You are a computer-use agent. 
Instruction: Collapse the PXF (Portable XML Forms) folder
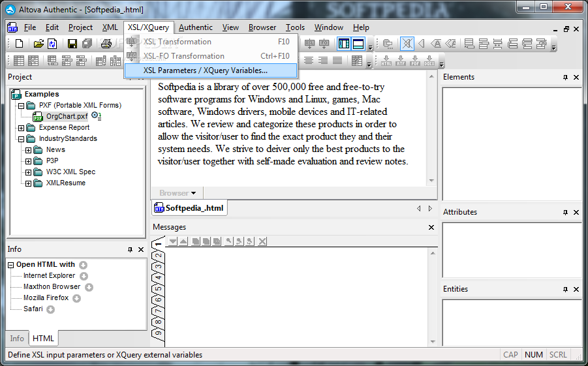pyautogui.click(x=22, y=106)
